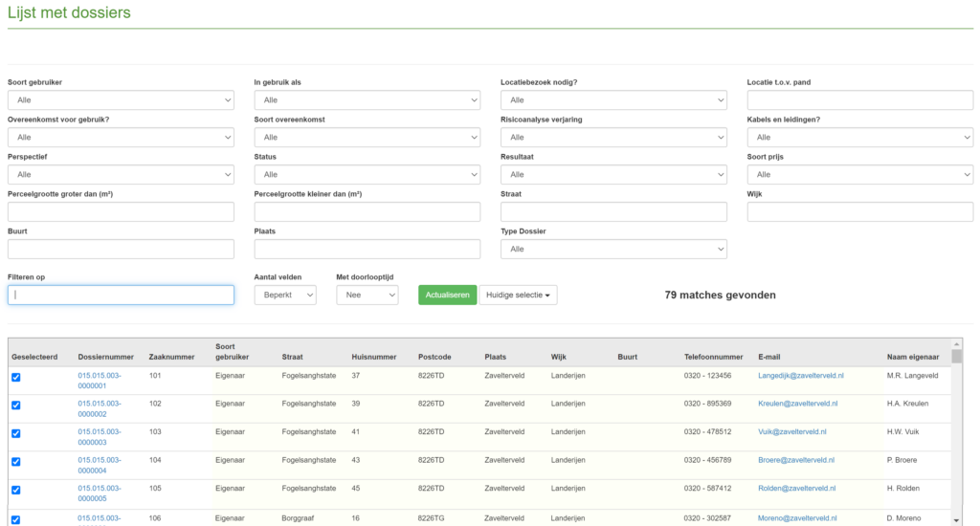Open dossier link 015.015.003-0000003
This screenshot has height=526, width=980.
point(100,437)
